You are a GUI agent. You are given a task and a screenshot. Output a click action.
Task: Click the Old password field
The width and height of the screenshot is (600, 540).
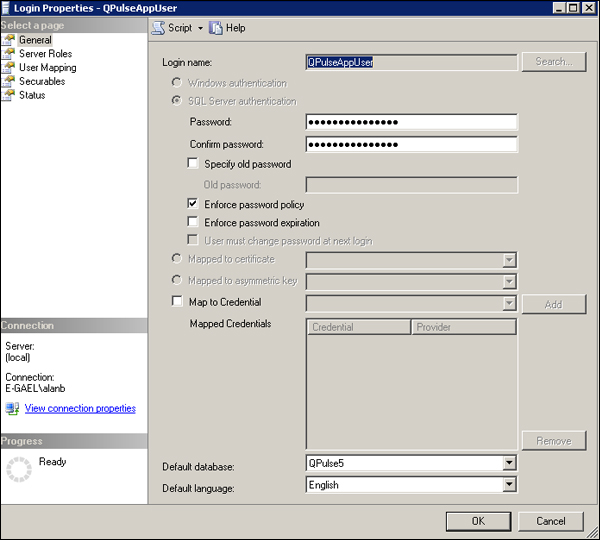pyautogui.click(x=411, y=185)
